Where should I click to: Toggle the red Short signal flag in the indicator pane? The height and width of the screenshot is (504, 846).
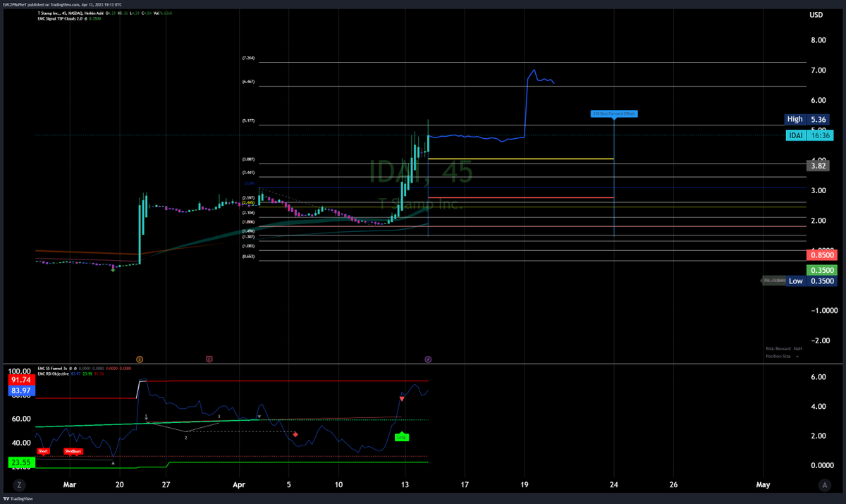click(43, 451)
